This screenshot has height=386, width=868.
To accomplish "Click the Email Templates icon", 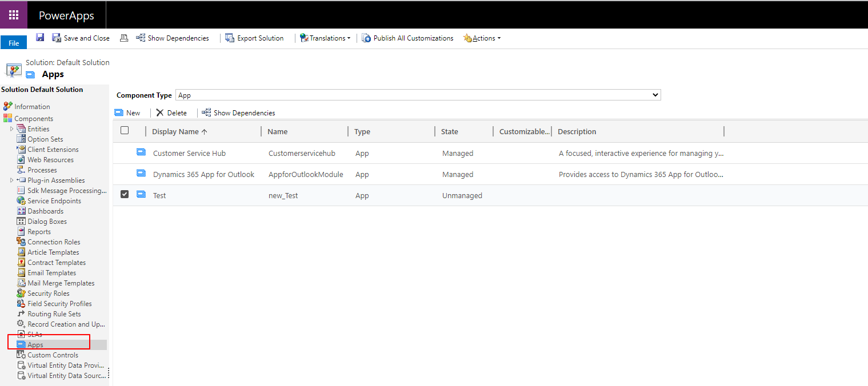I will click(x=21, y=273).
